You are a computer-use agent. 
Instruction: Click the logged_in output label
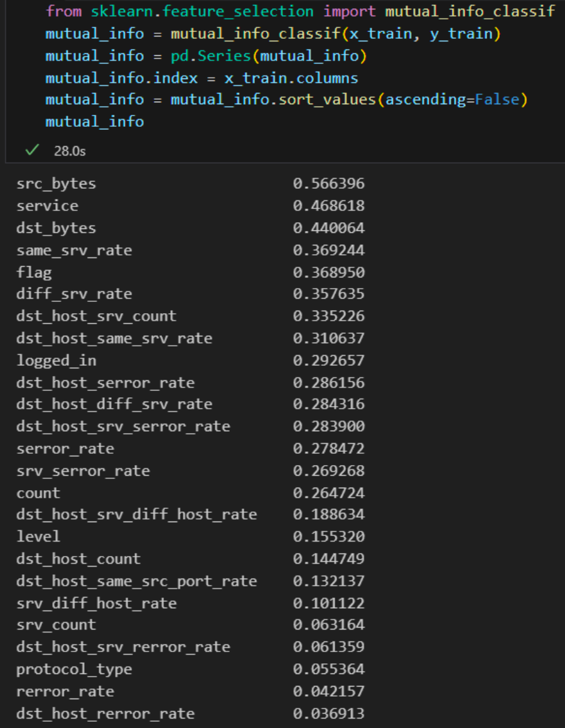(56, 360)
